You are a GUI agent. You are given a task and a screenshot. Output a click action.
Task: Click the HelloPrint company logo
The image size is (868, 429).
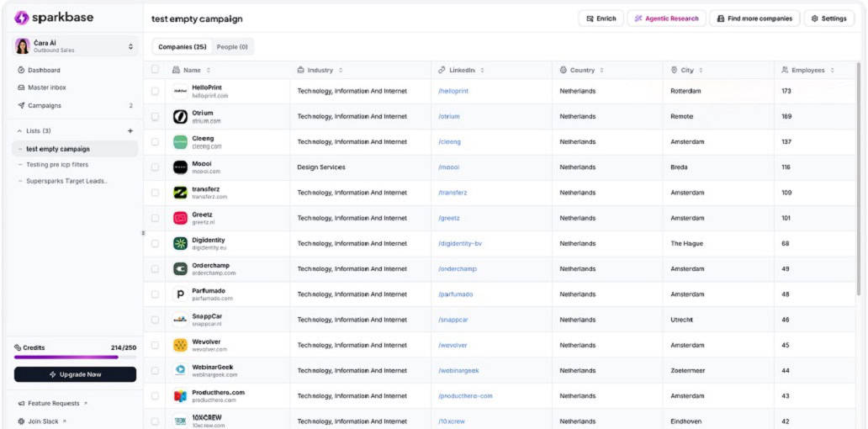(180, 91)
